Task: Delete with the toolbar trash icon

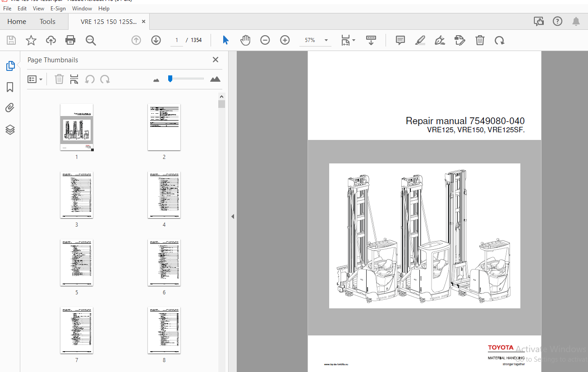Action: click(x=480, y=40)
